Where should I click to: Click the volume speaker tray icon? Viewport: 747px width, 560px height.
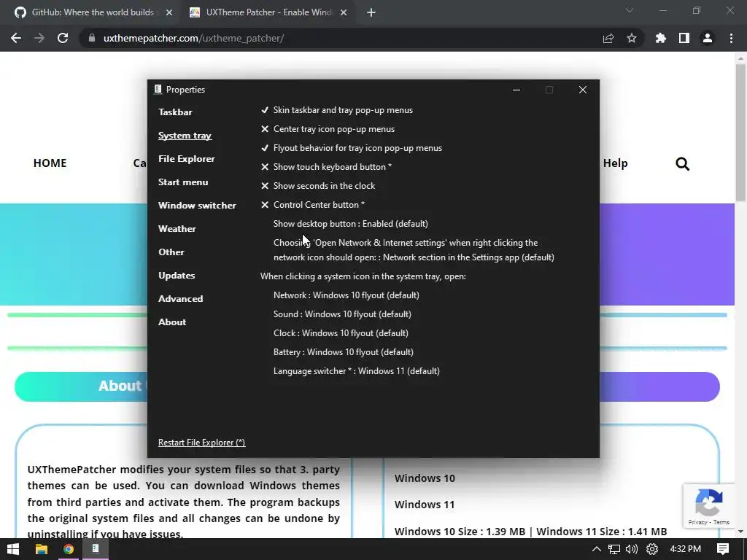pyautogui.click(x=632, y=549)
